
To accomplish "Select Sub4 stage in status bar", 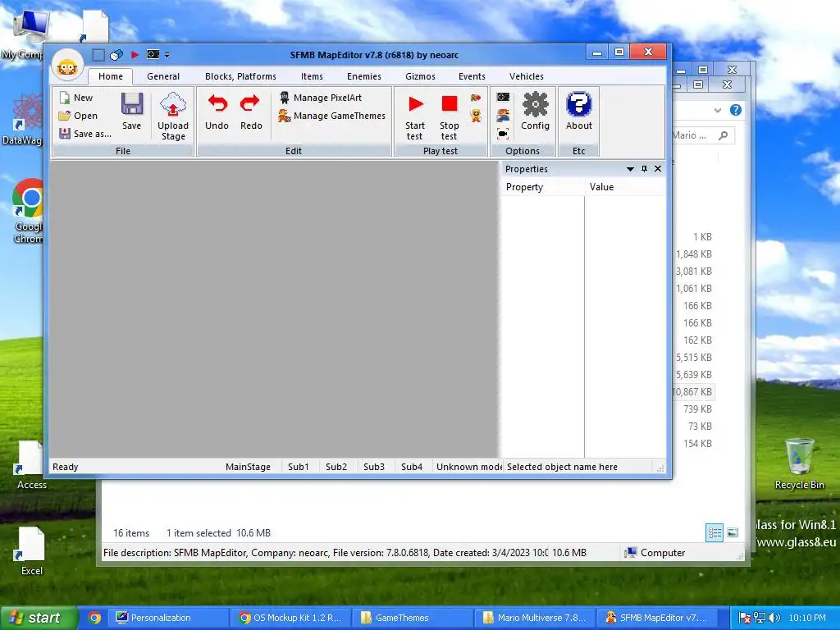I will (412, 467).
